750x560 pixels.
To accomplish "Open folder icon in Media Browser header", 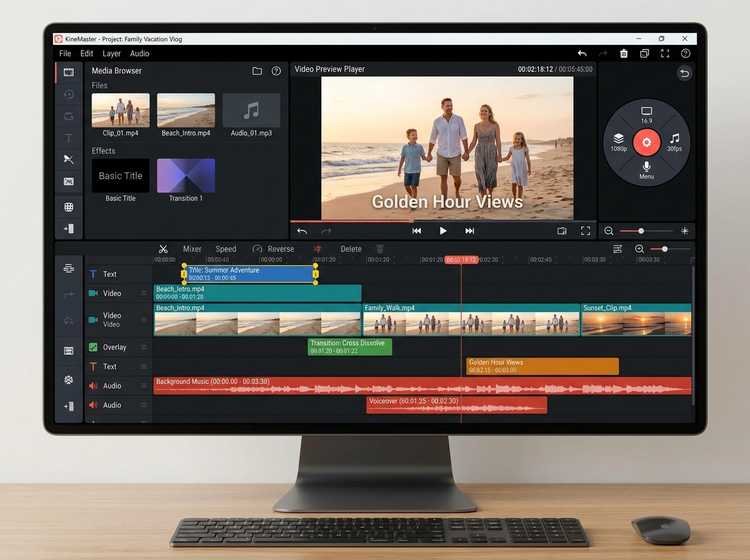I will point(257,71).
